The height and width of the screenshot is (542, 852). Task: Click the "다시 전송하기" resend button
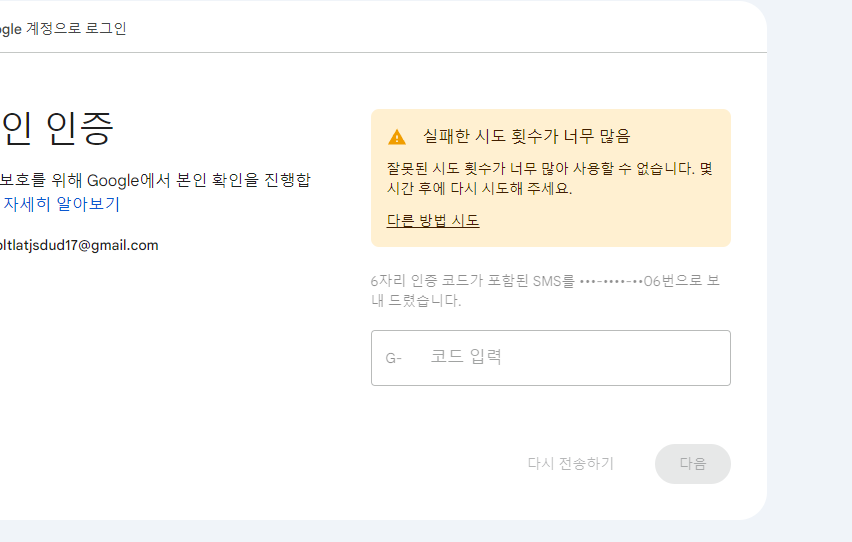coord(570,464)
